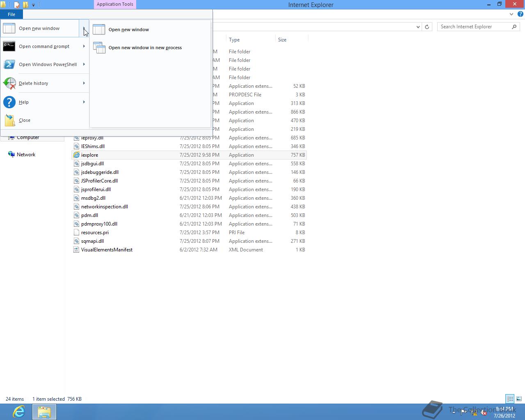This screenshot has height=420, width=525.
Task: Select VisualElementsManifest file name
Action: [x=107, y=250]
